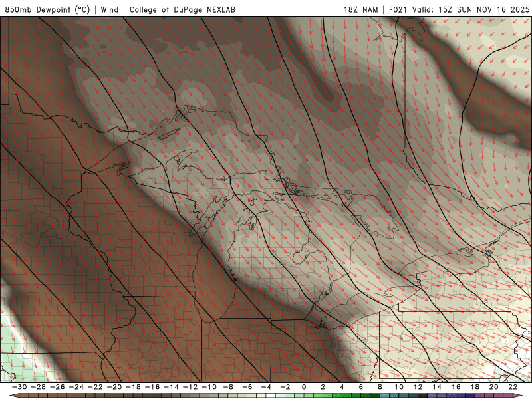Click the -16 value on color scale
This screenshot has width=532, height=399.
(x=152, y=387)
